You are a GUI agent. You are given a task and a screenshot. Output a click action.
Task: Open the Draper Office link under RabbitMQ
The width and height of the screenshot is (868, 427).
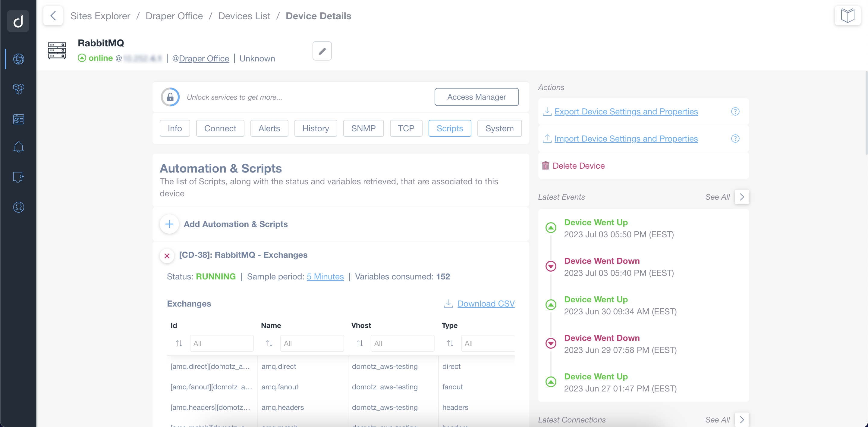coord(204,59)
